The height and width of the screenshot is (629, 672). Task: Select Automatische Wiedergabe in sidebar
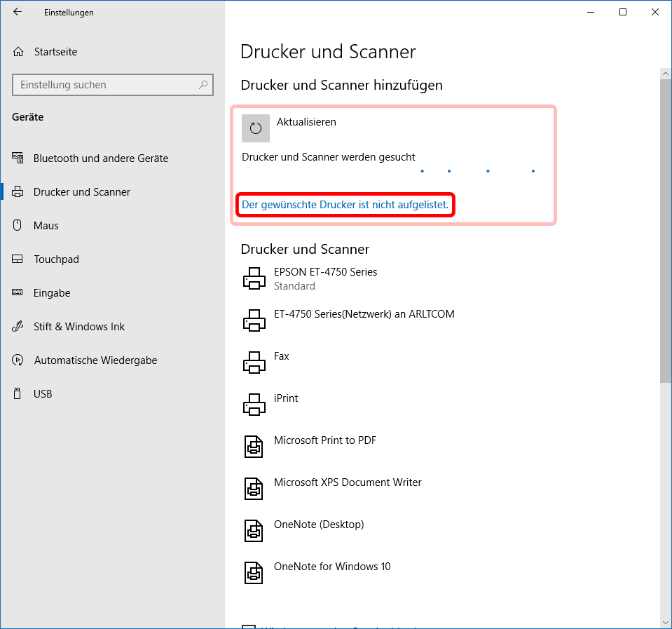point(95,360)
